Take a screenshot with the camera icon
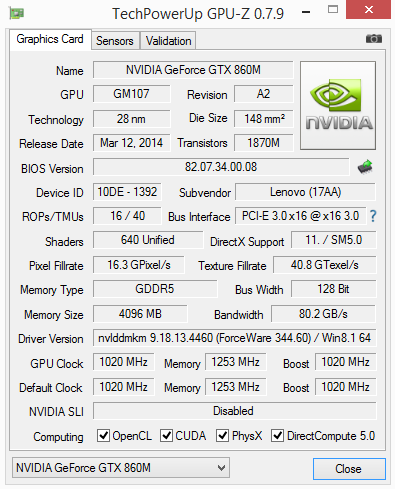Screen dimensions: 395x489 point(374,39)
